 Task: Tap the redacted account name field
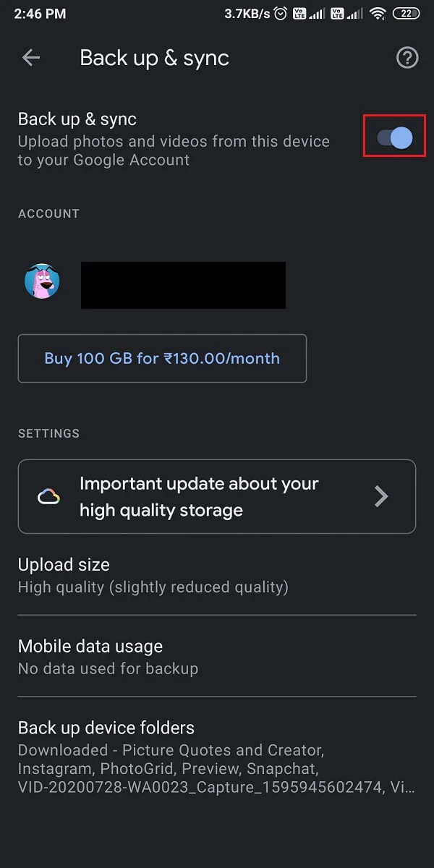coord(183,285)
